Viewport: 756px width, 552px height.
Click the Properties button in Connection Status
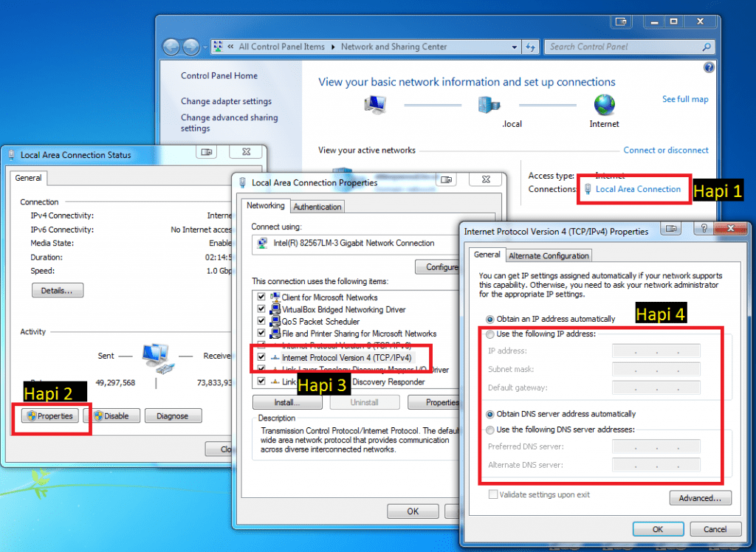pyautogui.click(x=50, y=416)
